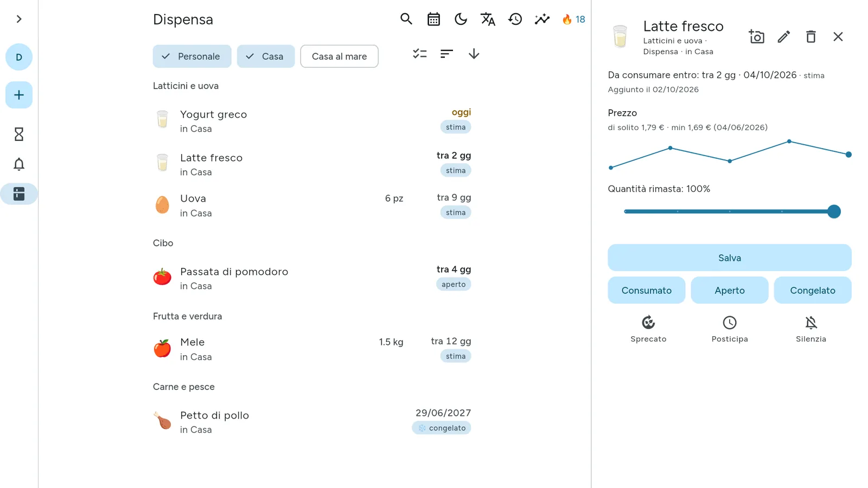The image size is (868, 488).
Task: Mark item as Aperto
Action: [729, 290]
